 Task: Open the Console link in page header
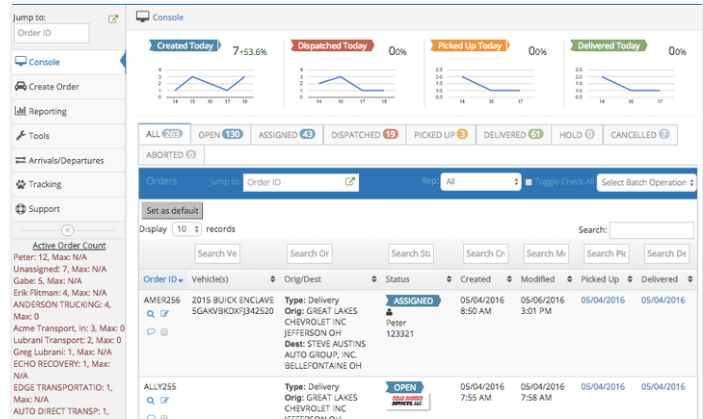(168, 17)
